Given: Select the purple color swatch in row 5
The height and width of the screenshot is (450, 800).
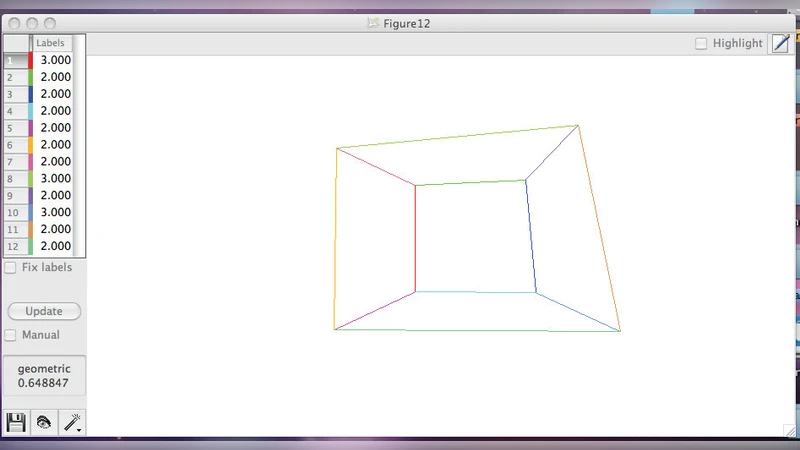Looking at the screenshot, I should tap(31, 128).
